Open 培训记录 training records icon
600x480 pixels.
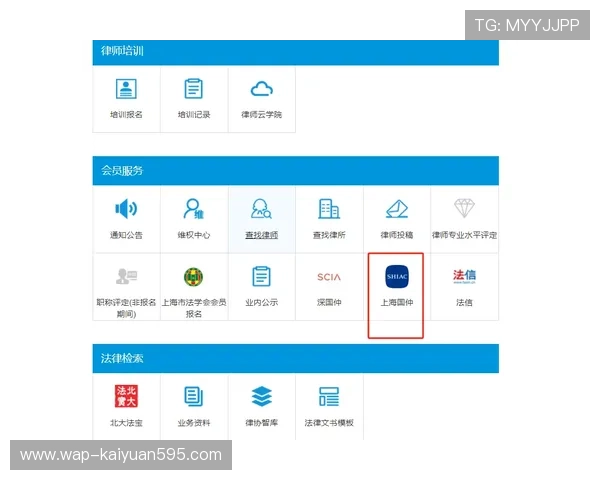194,89
